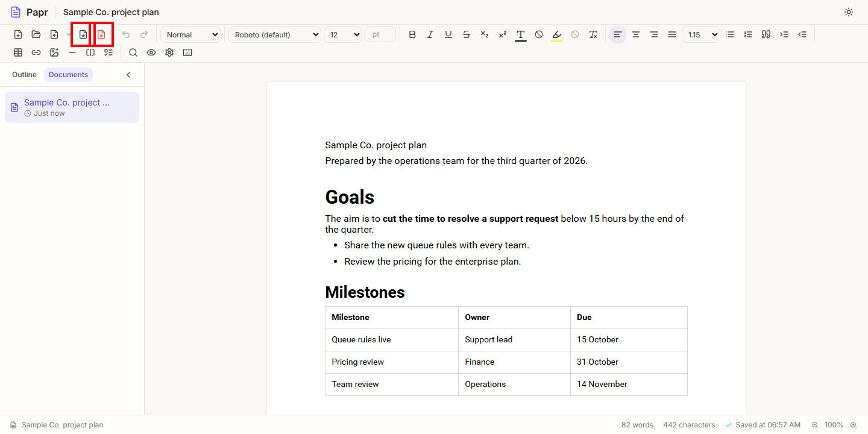Open the Roboto (default) font dropdown
The width and height of the screenshot is (868, 434).
tap(275, 34)
